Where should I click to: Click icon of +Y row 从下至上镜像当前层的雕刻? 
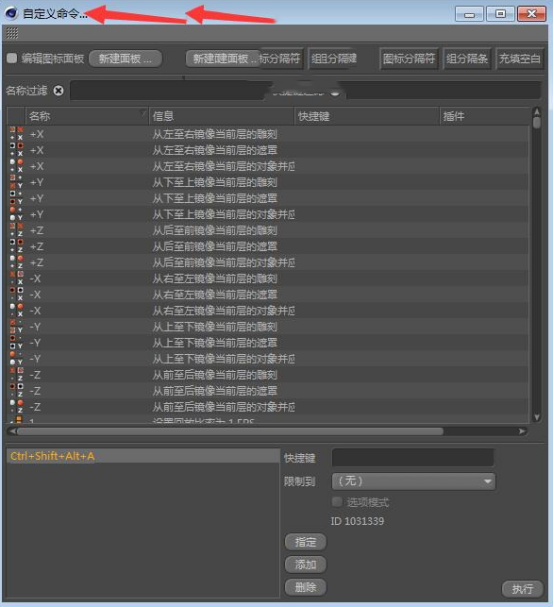click(x=16, y=182)
